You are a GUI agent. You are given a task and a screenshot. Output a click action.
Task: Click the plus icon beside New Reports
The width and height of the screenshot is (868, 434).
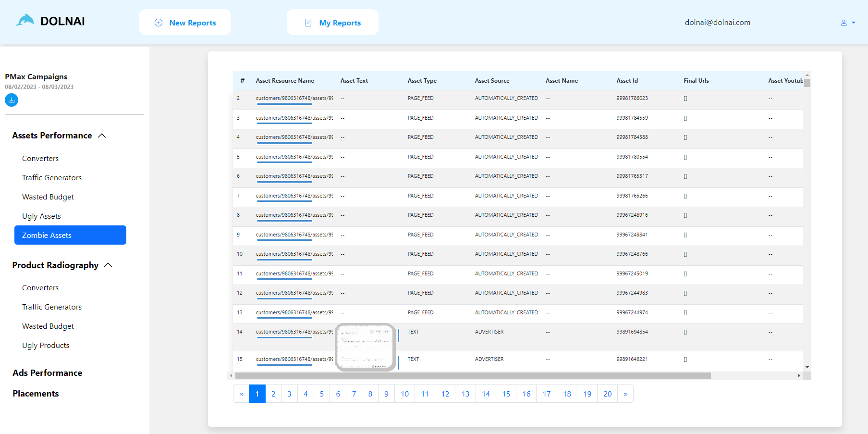coord(158,22)
